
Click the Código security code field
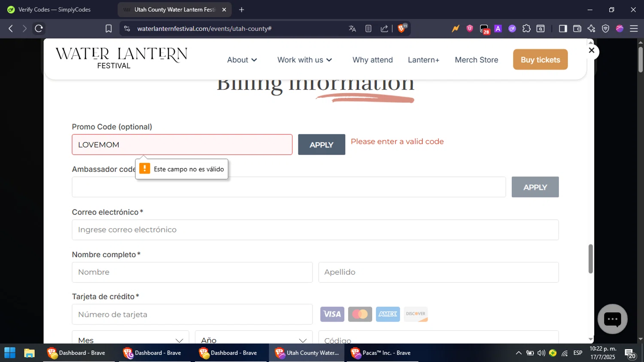(x=438, y=338)
